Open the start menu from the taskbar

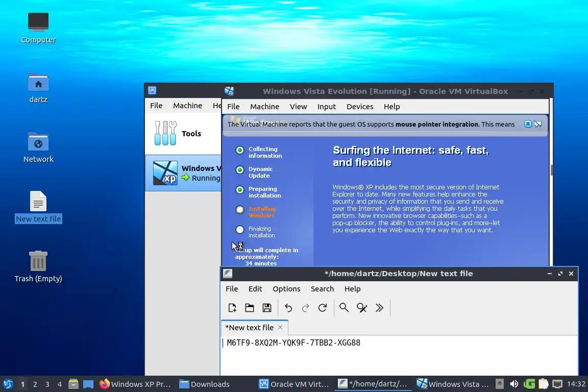pos(8,384)
